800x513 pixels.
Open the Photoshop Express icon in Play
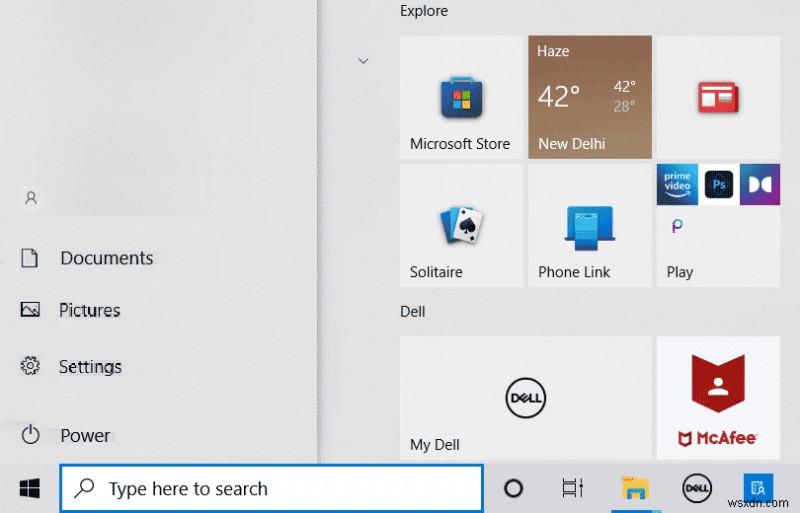718,184
